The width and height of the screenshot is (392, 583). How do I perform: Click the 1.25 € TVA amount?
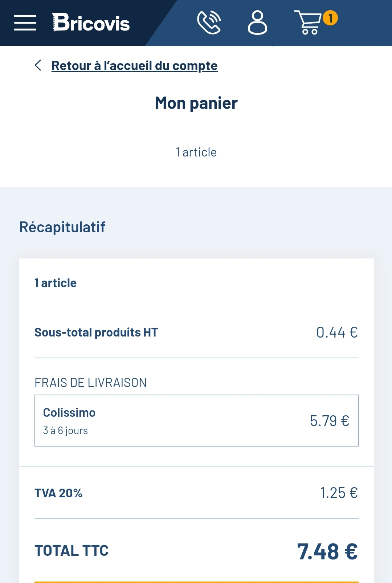point(339,493)
